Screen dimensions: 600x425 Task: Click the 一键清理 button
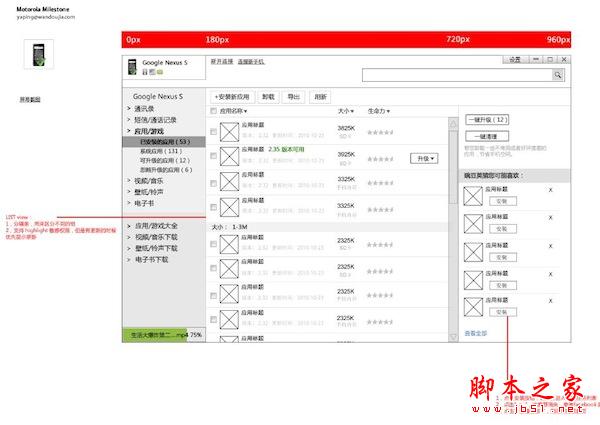coord(487,136)
